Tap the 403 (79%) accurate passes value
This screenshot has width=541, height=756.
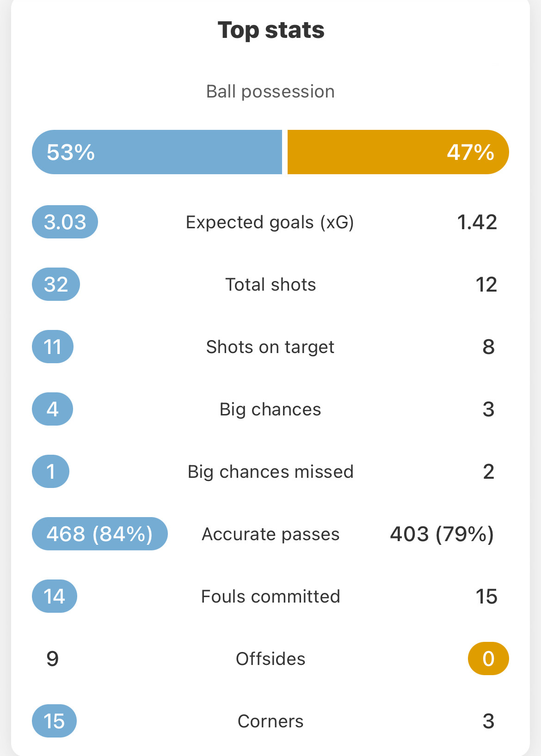tap(442, 534)
